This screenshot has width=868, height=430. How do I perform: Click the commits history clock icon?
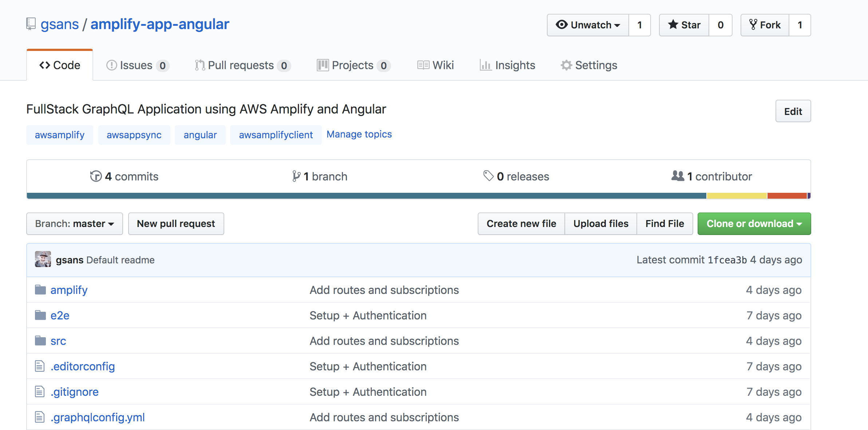96,176
